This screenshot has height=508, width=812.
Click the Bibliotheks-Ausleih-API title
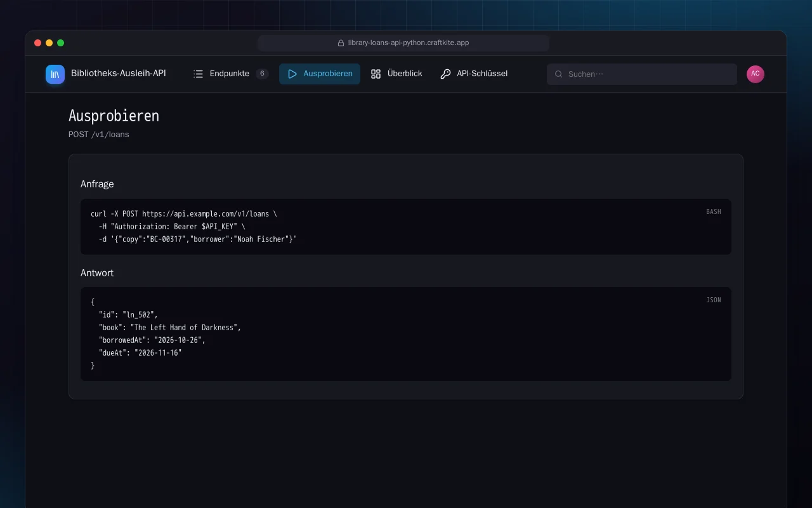[119, 74]
